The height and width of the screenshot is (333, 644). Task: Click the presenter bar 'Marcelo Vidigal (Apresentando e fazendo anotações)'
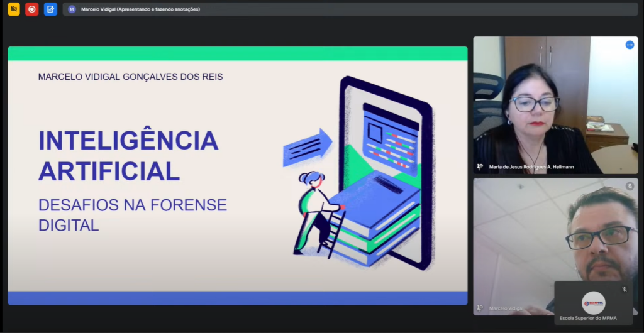(x=140, y=9)
